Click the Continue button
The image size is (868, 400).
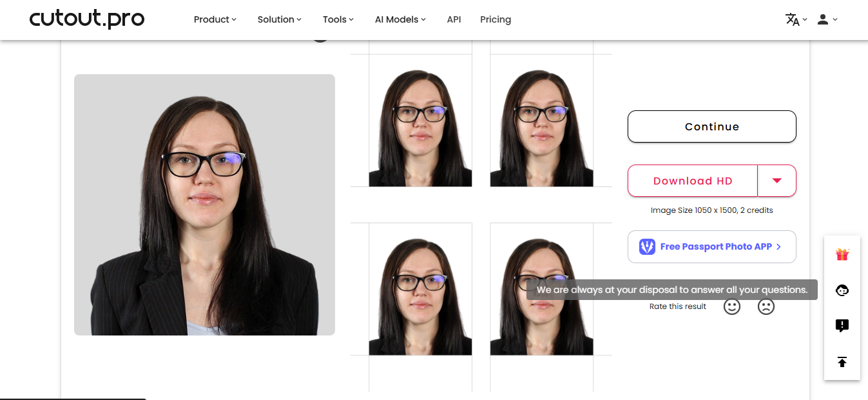click(711, 126)
